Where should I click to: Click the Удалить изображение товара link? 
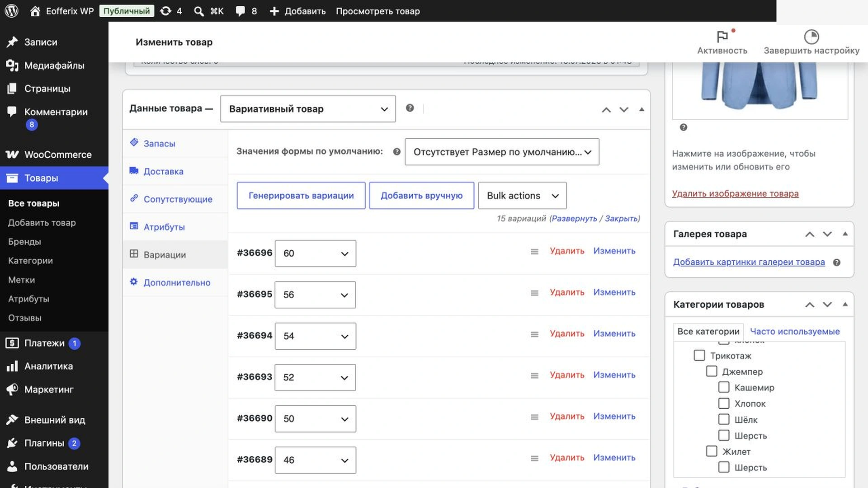[735, 193]
